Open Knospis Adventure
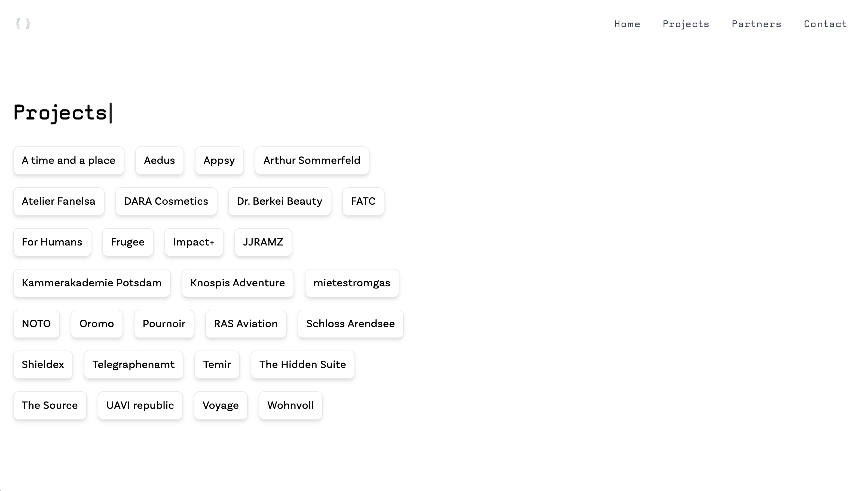Viewport: 868px width, 491px height. 237,283
